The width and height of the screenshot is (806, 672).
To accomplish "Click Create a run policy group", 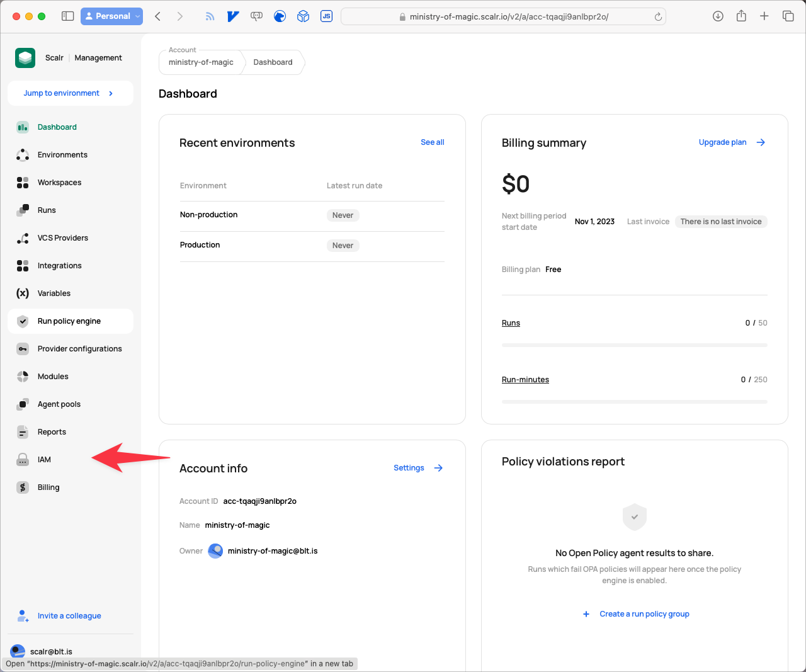I will tap(644, 614).
